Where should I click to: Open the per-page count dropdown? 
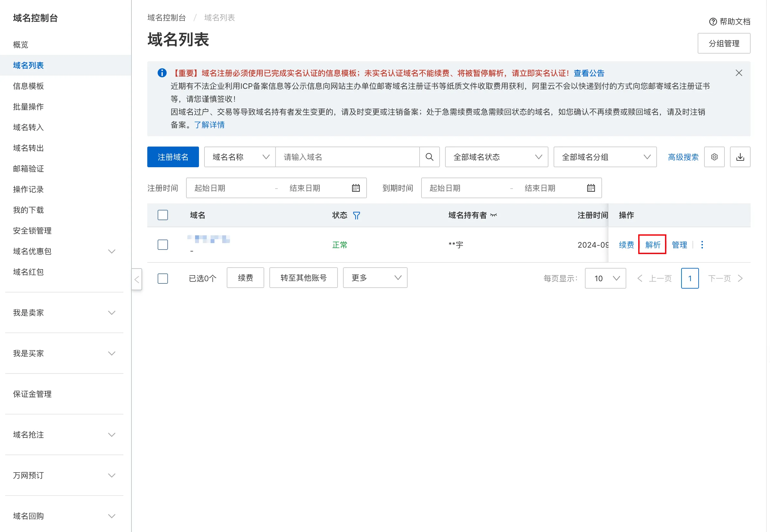[x=606, y=278]
